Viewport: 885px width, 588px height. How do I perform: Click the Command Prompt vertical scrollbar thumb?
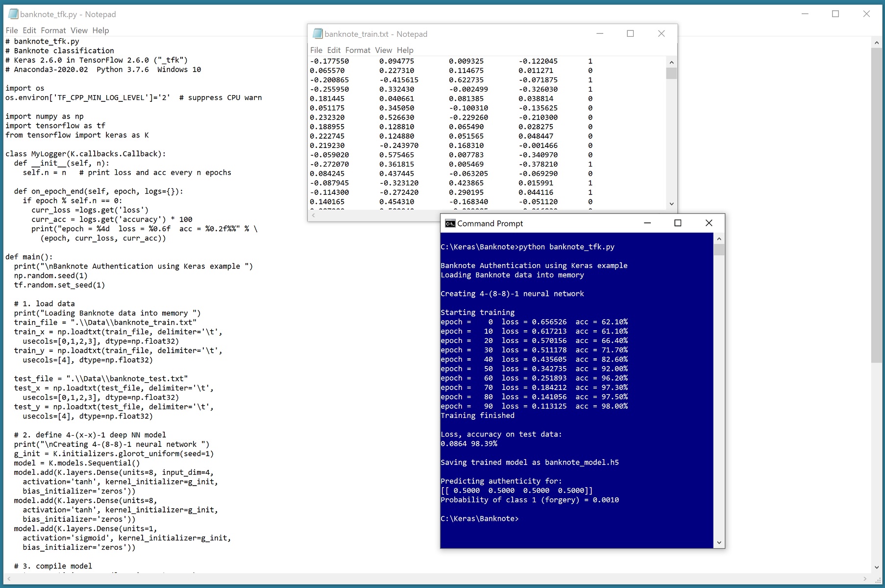click(719, 250)
